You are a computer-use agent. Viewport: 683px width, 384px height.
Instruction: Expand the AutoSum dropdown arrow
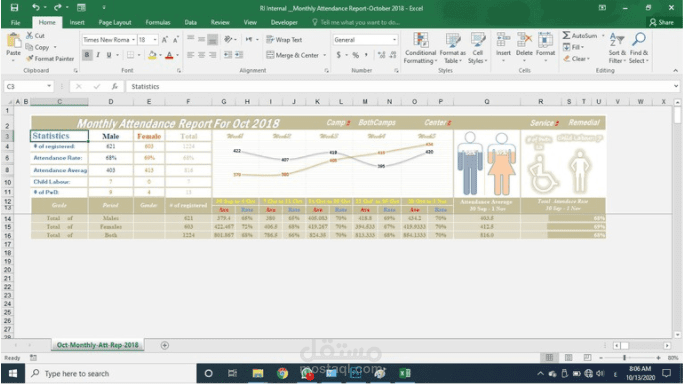tap(603, 35)
